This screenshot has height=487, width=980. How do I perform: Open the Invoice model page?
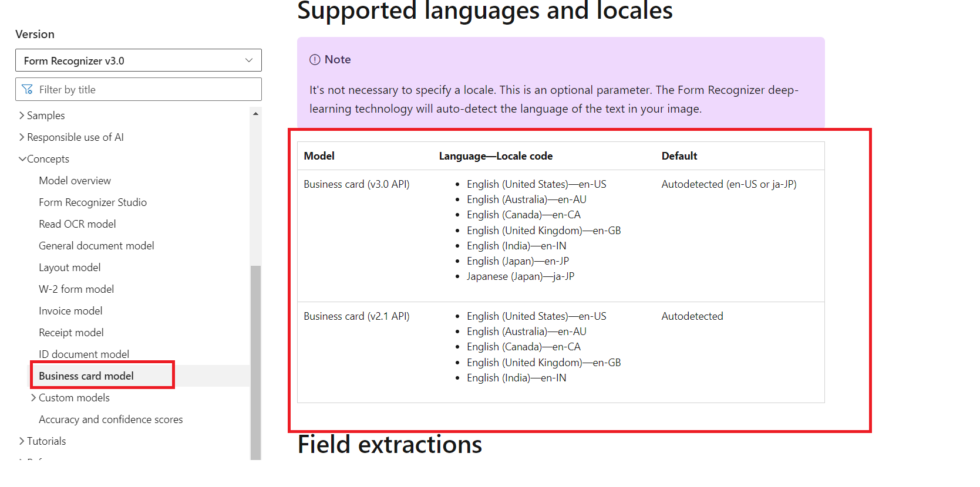70,311
